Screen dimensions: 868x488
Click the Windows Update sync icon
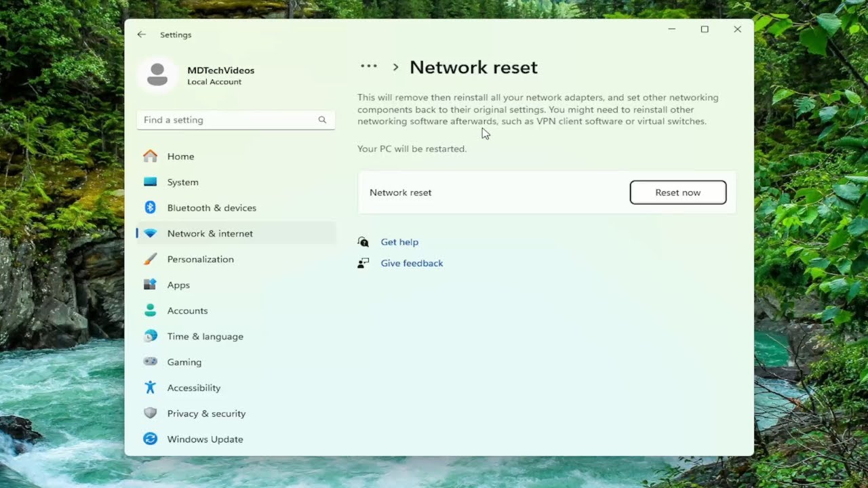tap(151, 439)
